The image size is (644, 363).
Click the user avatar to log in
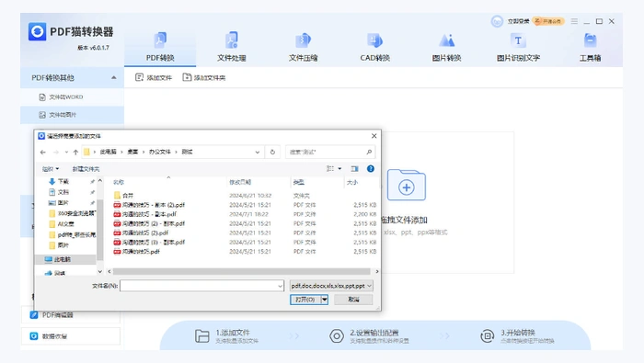[497, 21]
